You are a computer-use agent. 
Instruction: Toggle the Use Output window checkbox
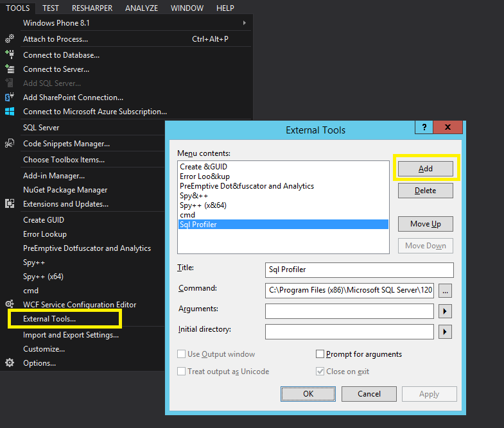pyautogui.click(x=181, y=354)
